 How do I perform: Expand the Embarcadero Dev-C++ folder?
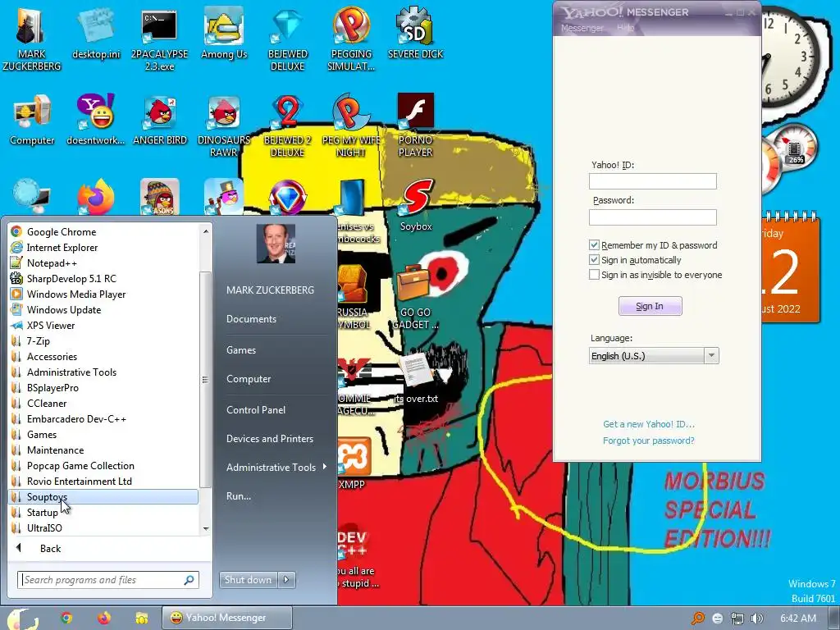(103, 419)
